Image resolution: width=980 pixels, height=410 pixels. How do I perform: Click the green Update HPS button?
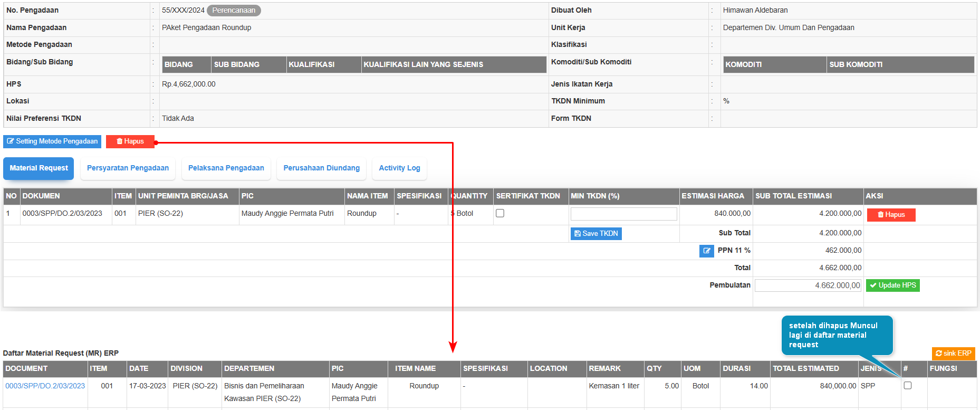pyautogui.click(x=892, y=285)
